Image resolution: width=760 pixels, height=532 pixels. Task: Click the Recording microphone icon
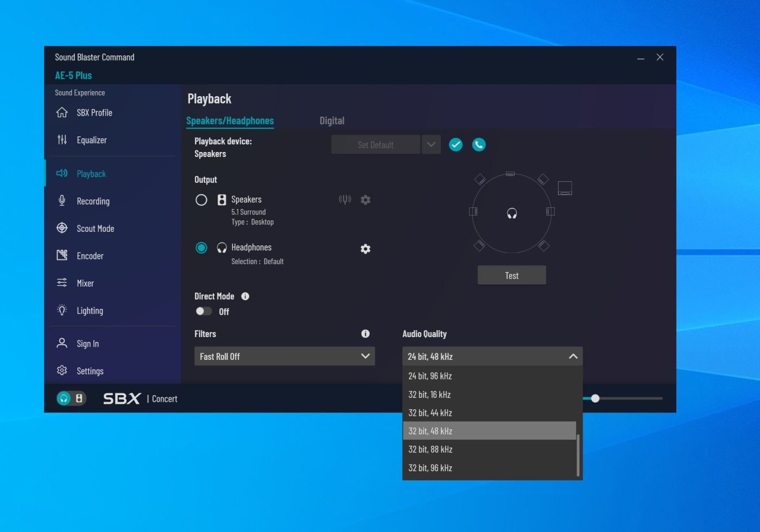point(62,201)
